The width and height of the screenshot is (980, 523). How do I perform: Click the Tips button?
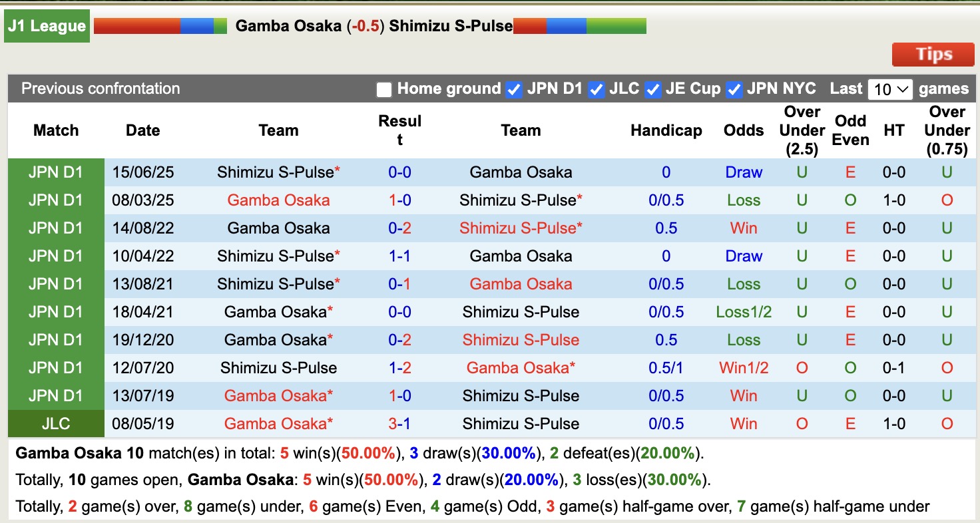pos(933,55)
